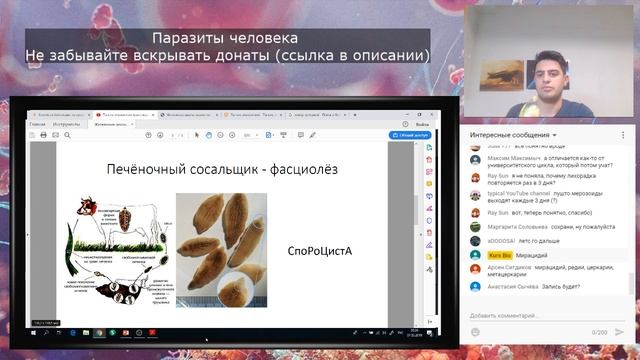Go to the previous page (up arrow)

click(x=149, y=135)
